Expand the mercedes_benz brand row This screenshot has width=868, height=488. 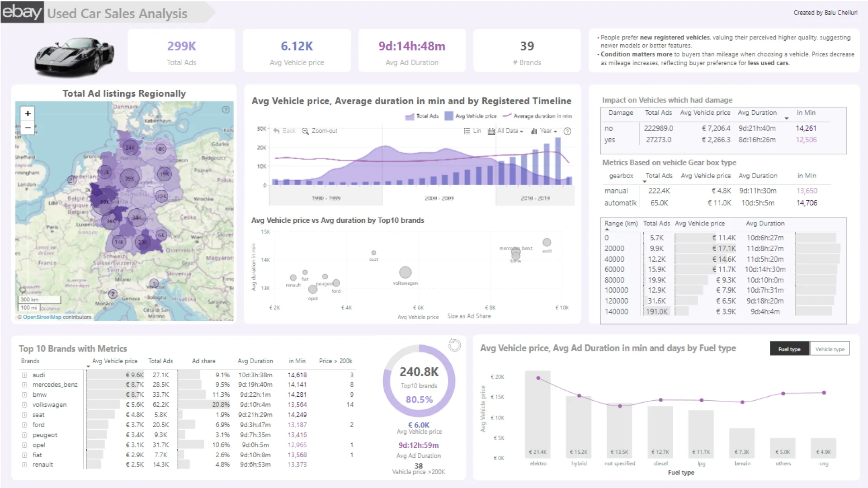24,385
